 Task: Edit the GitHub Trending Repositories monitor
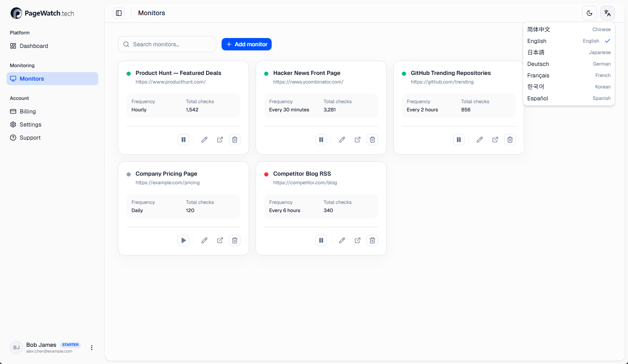[480, 140]
